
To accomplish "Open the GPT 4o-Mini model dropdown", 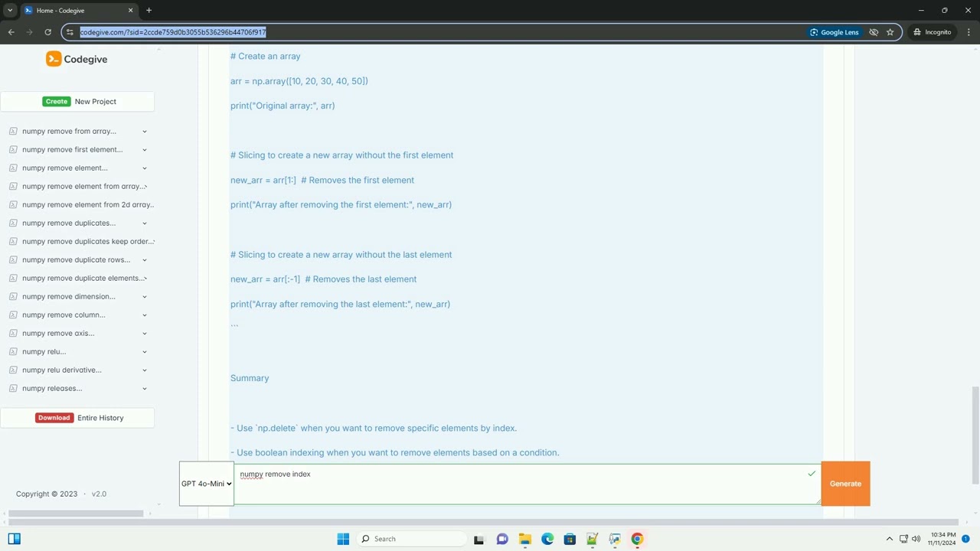I will [207, 484].
